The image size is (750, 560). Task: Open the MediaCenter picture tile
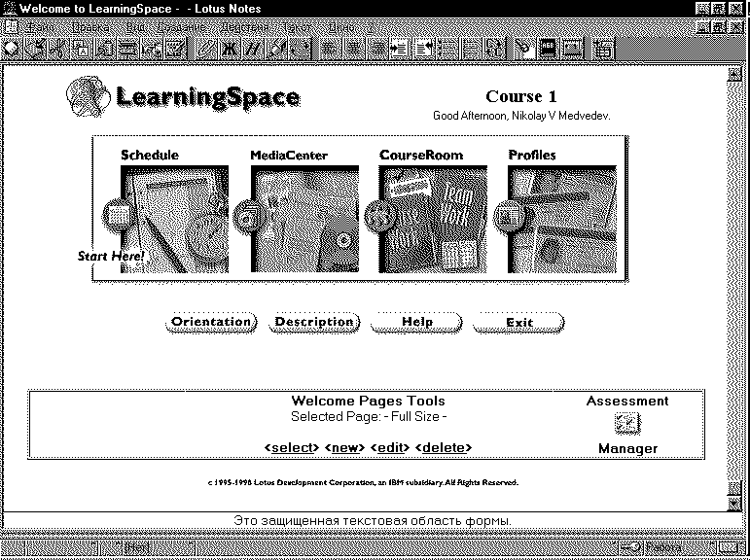(x=304, y=219)
